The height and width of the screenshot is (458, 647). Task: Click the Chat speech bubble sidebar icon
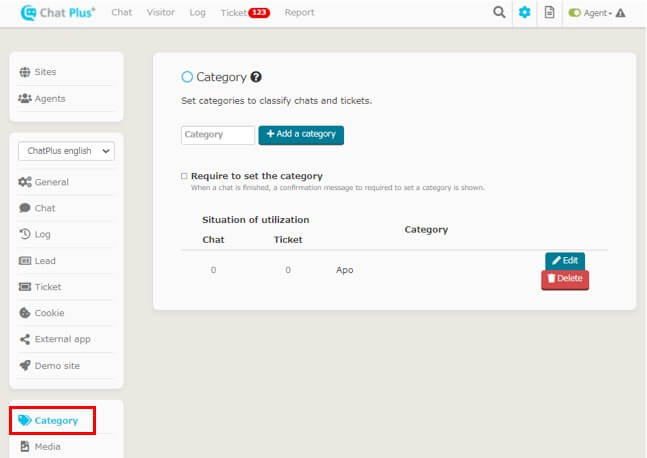25,208
